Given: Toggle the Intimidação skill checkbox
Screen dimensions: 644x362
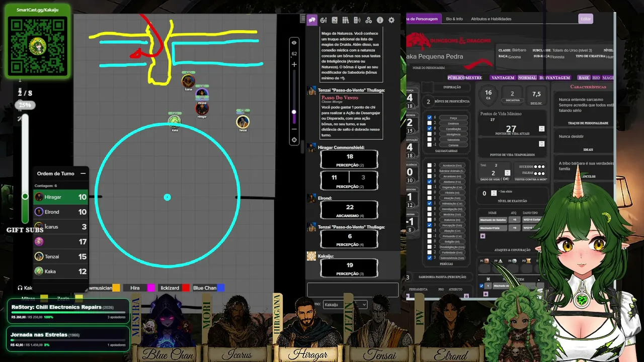Looking at the screenshot, I should coord(429,203).
